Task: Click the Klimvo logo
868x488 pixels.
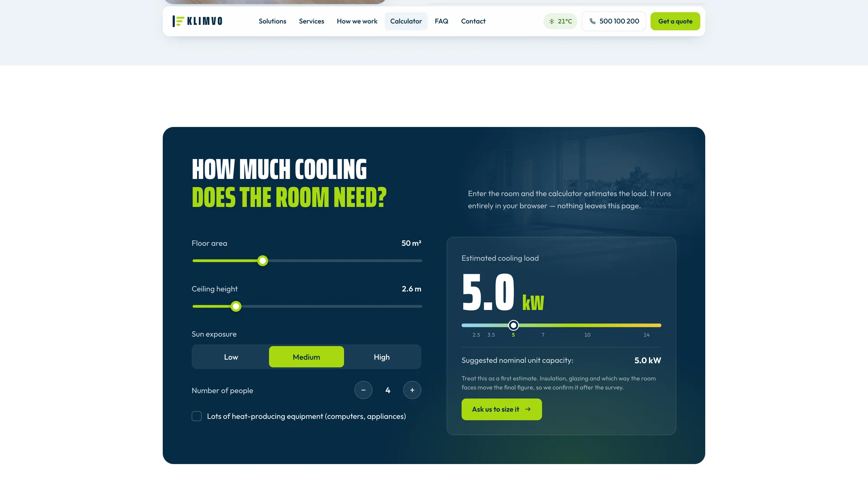Action: pyautogui.click(x=197, y=21)
